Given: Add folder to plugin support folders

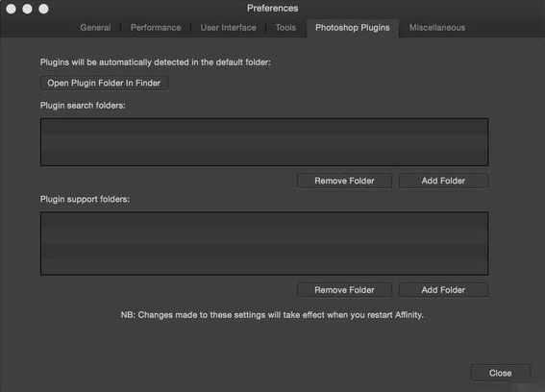Looking at the screenshot, I should (443, 290).
